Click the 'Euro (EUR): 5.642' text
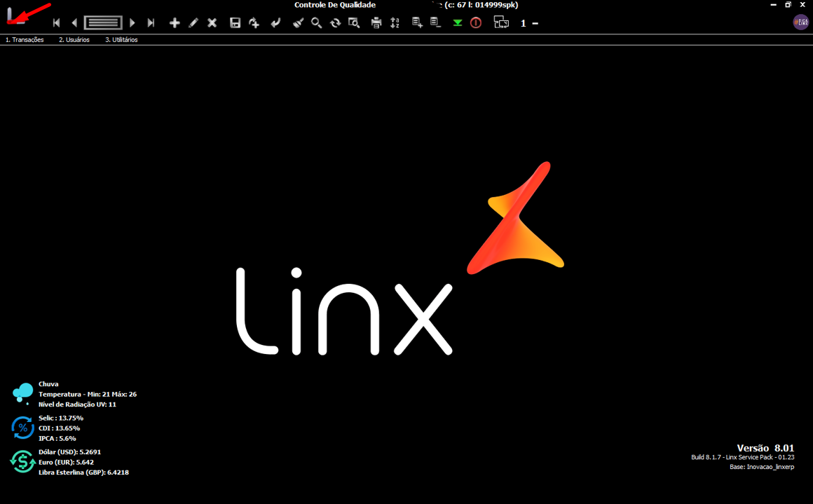The image size is (813, 504). tap(66, 462)
